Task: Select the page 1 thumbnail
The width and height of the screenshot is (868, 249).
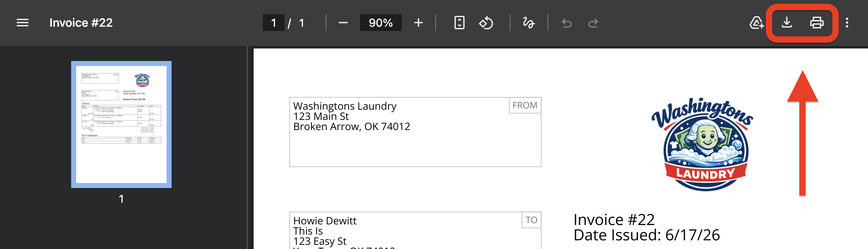Action: (x=121, y=124)
